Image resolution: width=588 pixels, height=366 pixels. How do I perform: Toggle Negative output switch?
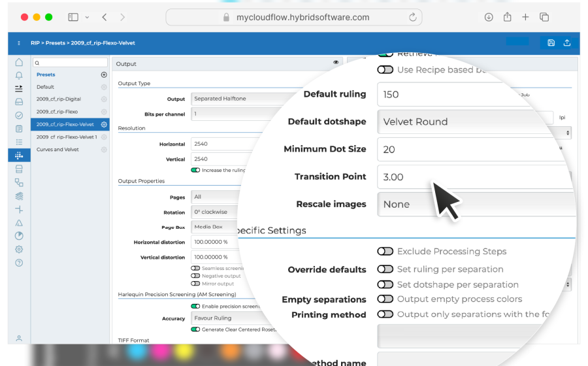click(x=195, y=276)
